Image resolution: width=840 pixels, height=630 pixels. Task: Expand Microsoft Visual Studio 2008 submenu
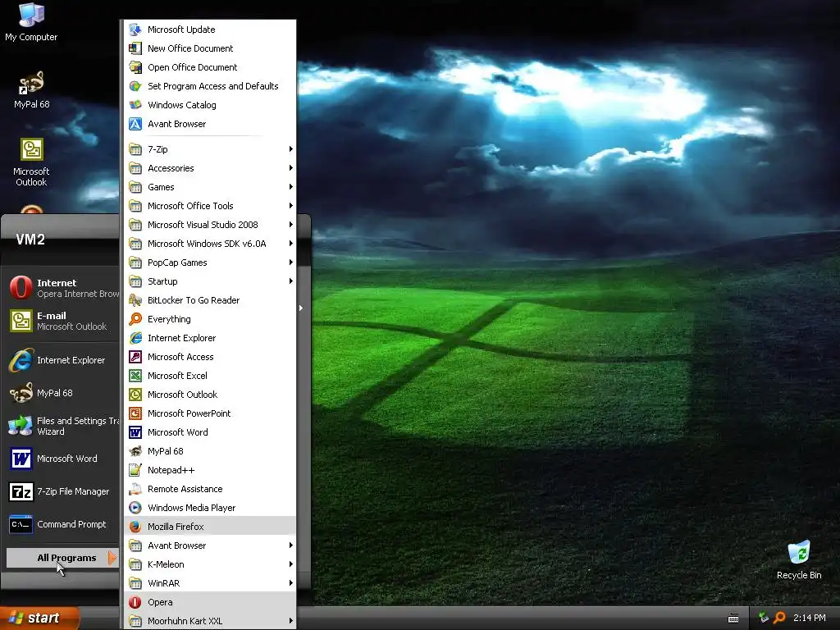point(210,225)
